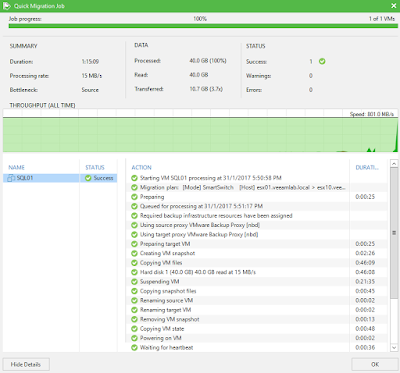400x373 pixels.
Task: Click the check icon for Suspending VM
Action: 134,282
